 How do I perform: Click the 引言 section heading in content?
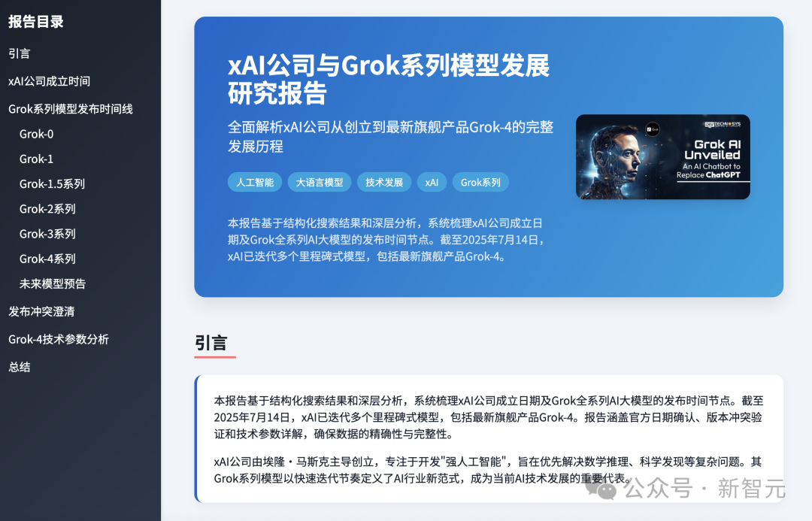[211, 343]
